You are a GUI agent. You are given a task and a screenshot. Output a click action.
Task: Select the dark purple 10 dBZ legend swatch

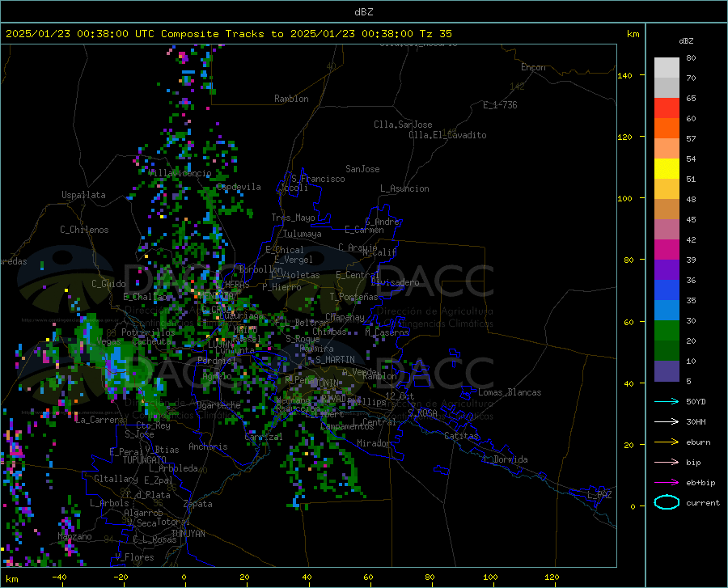(x=667, y=370)
